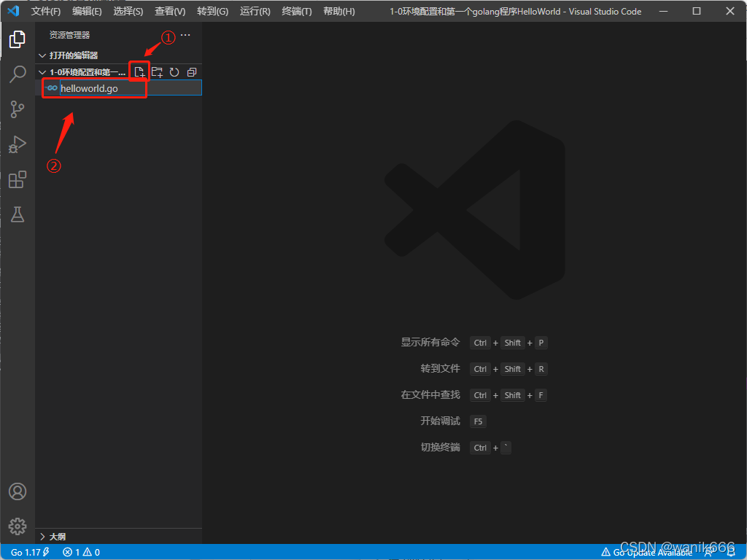Click the Go 1.17 status bar item
747x560 pixels.
pos(30,553)
